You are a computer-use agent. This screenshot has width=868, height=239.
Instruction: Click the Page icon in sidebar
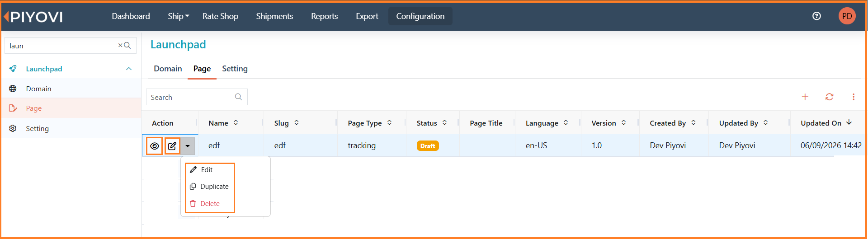13,108
